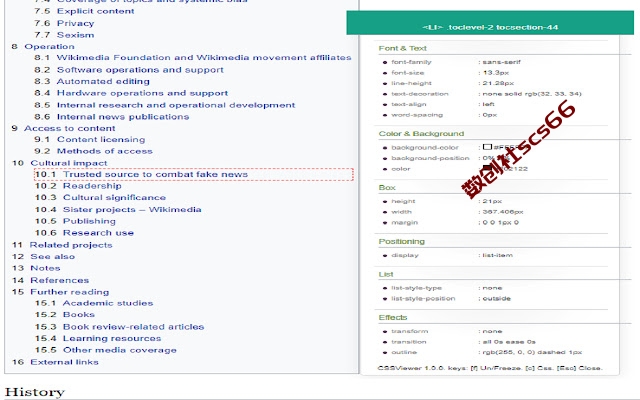The height and width of the screenshot is (400, 640).
Task: Go to '7.7 Sexism' section link
Action: [x=64, y=35]
